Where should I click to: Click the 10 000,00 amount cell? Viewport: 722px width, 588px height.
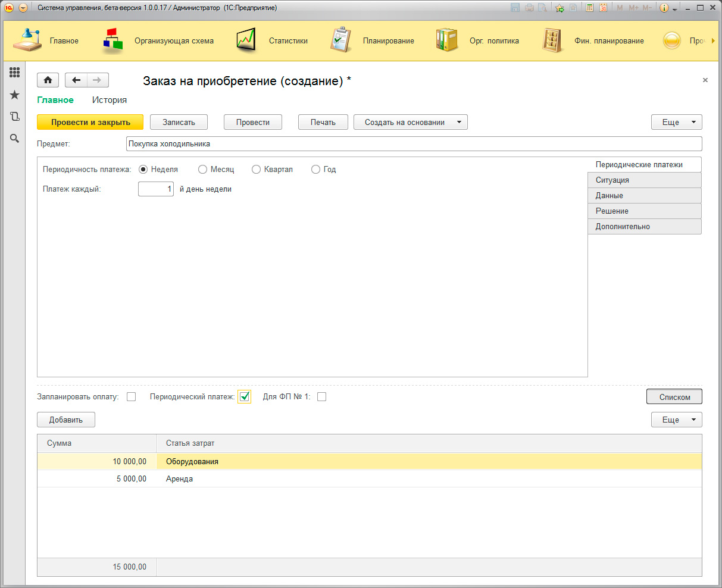(96, 461)
